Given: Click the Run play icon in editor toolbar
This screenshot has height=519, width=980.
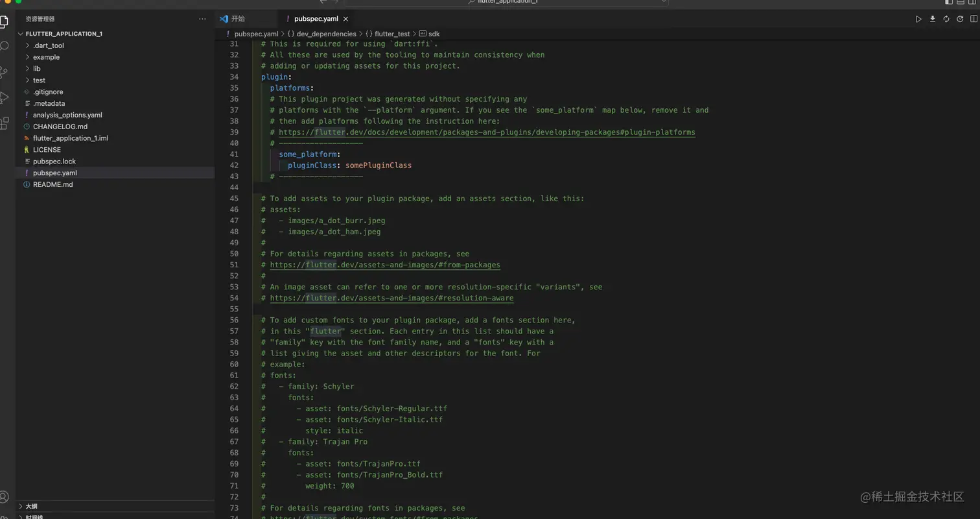Looking at the screenshot, I should pyautogui.click(x=918, y=19).
